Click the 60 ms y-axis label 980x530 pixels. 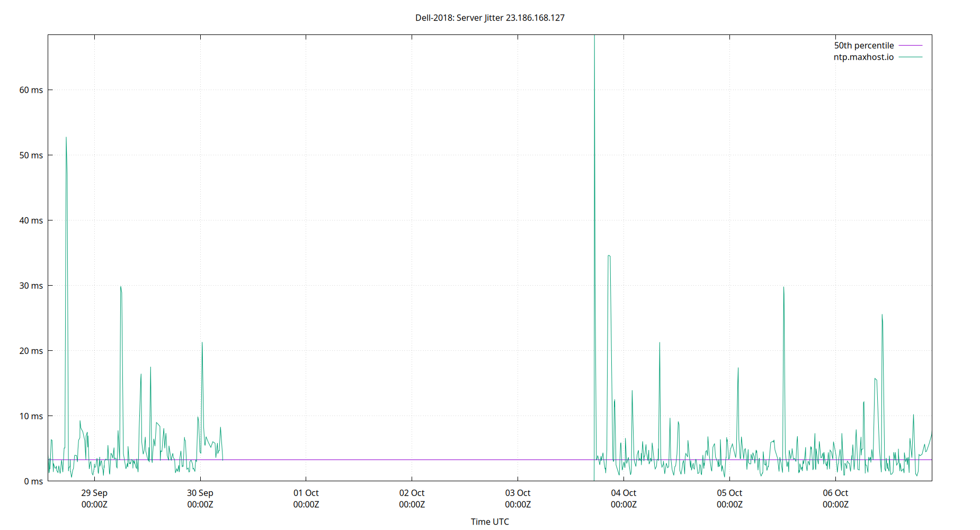tap(31, 90)
